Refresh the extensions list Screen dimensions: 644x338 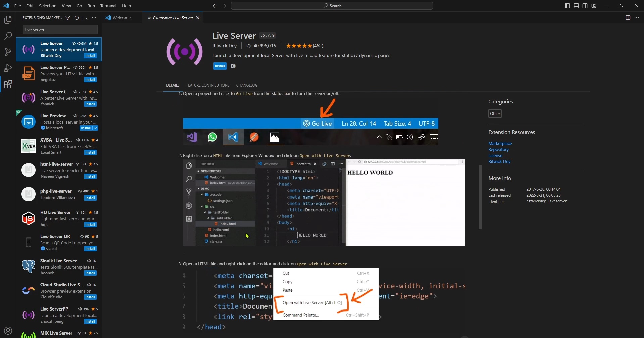pos(77,18)
